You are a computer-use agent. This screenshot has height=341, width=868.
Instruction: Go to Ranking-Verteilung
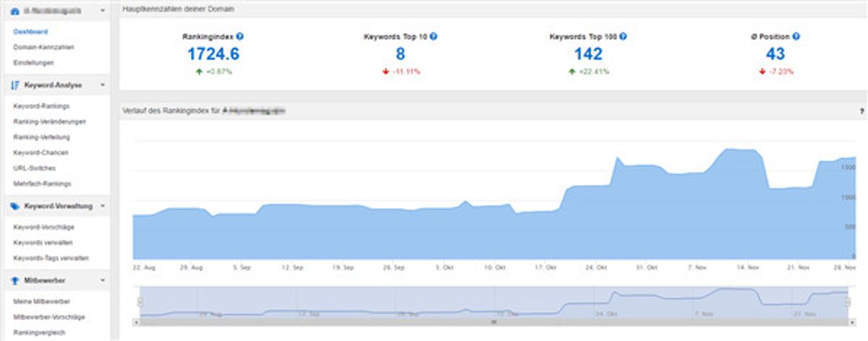[x=41, y=137]
